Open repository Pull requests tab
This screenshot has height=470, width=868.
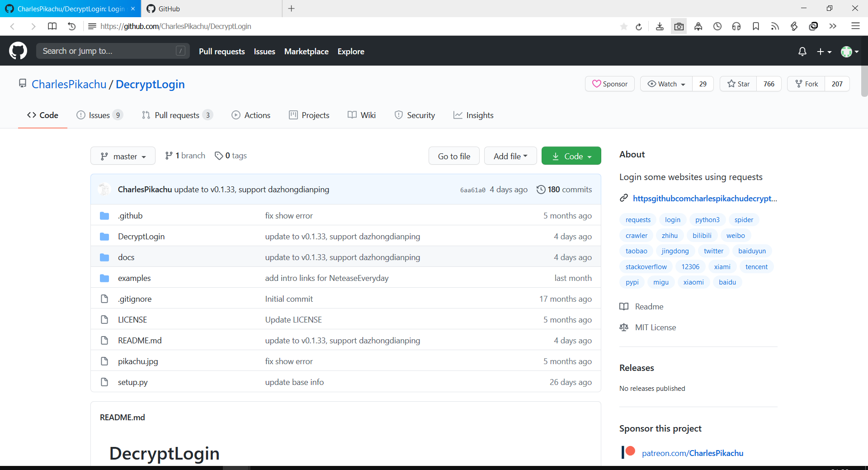(177, 115)
